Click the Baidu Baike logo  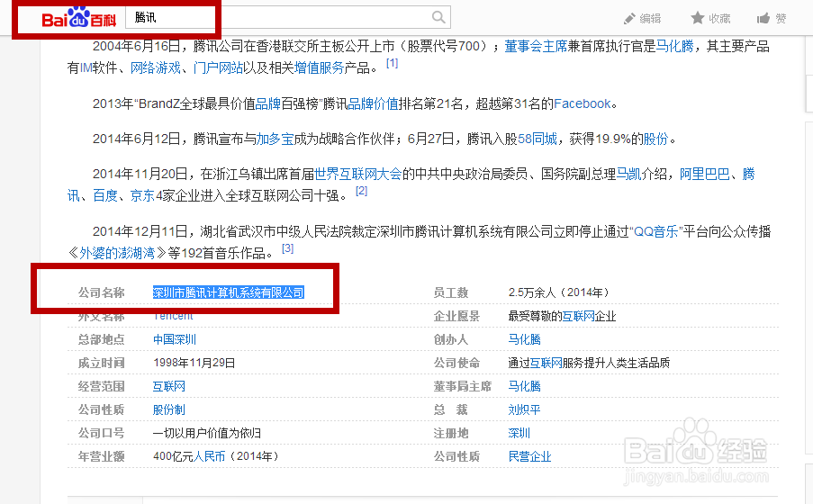coord(79,18)
